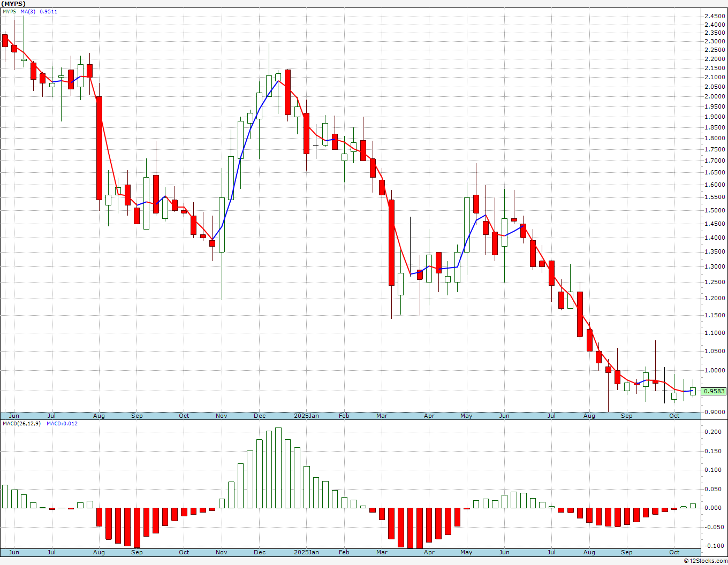Click the 1.6000 price axis label
Screen dimensions: 728x565
pos(715,185)
